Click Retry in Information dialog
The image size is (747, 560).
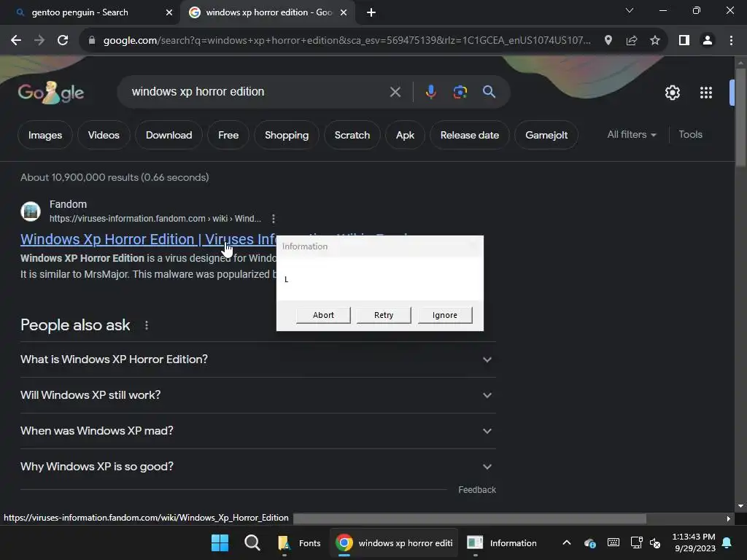point(384,315)
